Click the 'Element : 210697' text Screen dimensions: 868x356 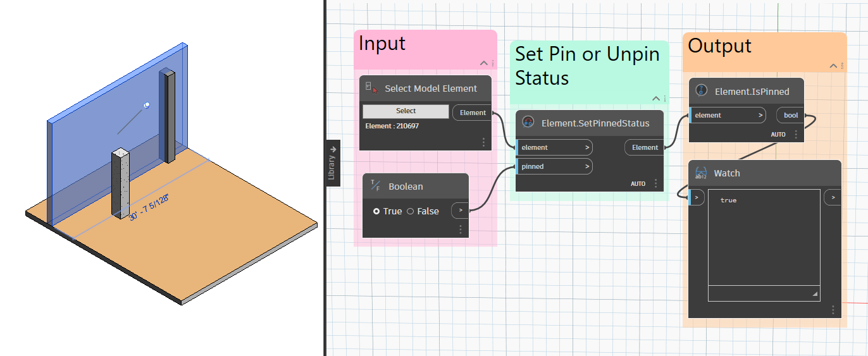[392, 126]
